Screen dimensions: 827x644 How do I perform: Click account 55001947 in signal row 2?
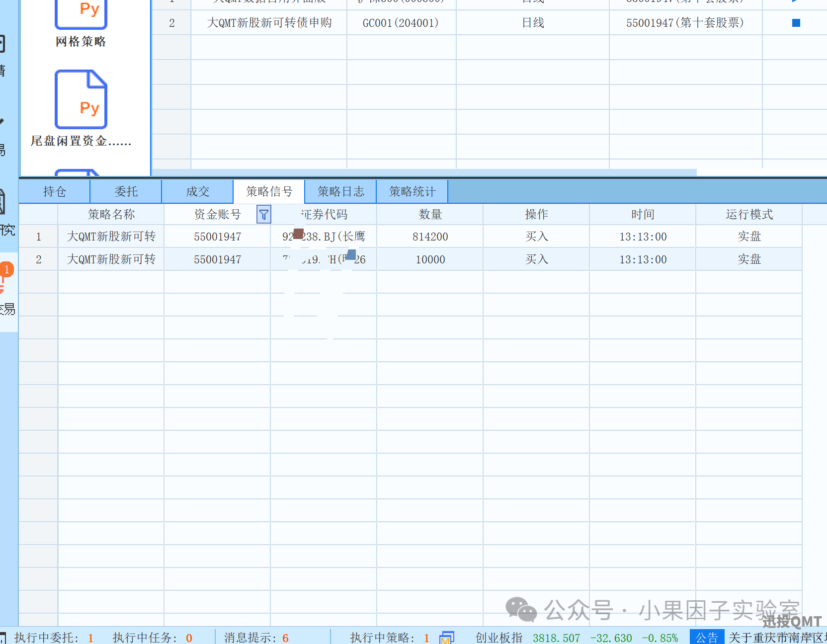tap(218, 259)
